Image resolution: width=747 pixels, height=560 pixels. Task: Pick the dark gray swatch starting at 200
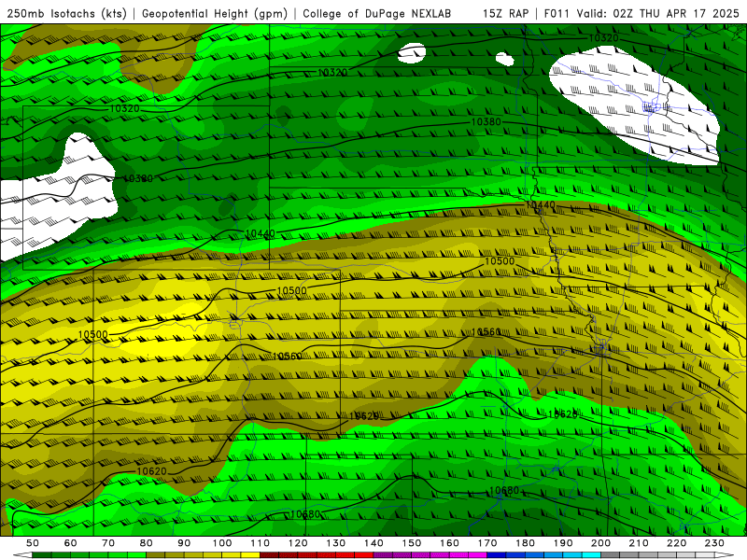(x=611, y=554)
